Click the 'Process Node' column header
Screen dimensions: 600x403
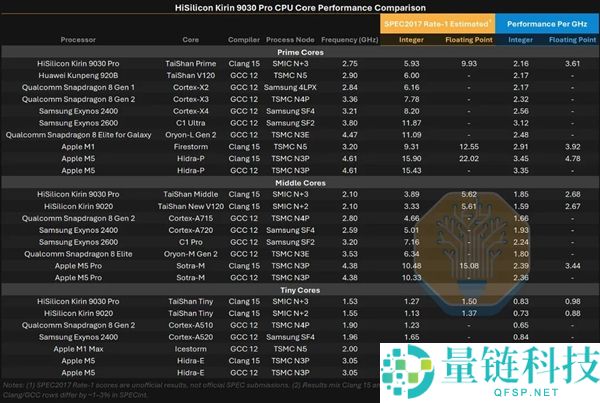click(290, 40)
